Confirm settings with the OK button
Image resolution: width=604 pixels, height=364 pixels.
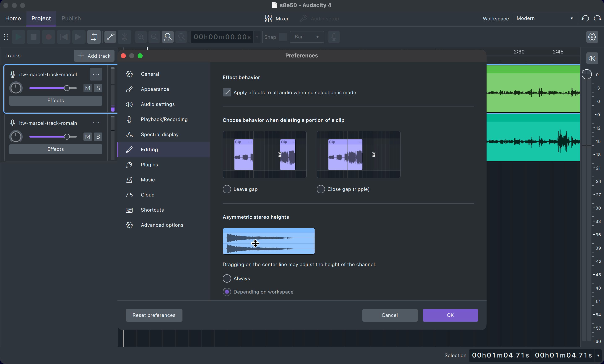point(450,315)
